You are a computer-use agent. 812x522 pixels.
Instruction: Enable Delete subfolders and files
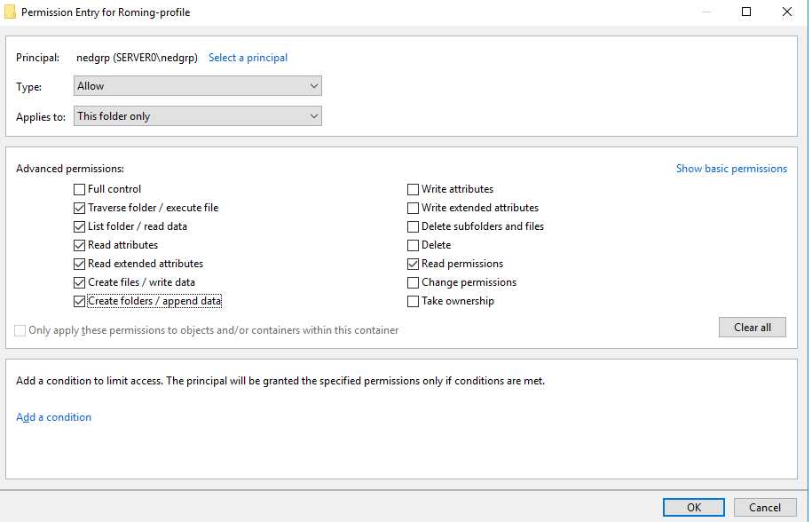coord(414,226)
